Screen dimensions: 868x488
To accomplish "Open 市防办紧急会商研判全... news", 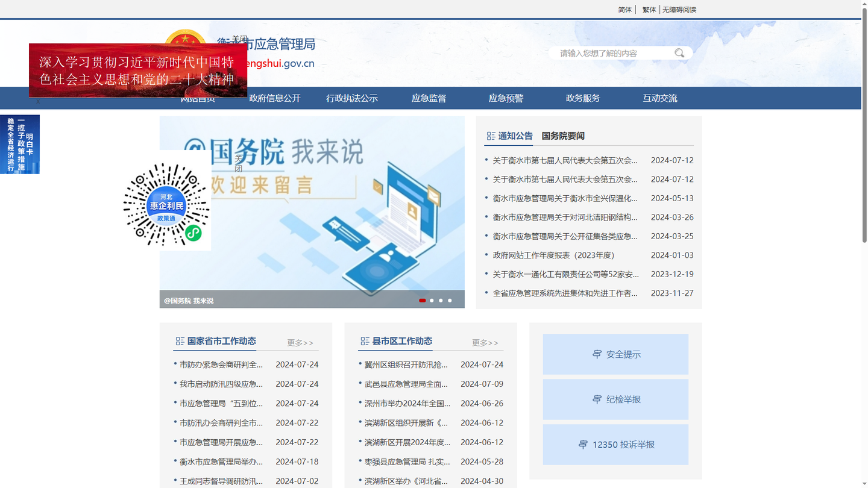I will pyautogui.click(x=221, y=364).
